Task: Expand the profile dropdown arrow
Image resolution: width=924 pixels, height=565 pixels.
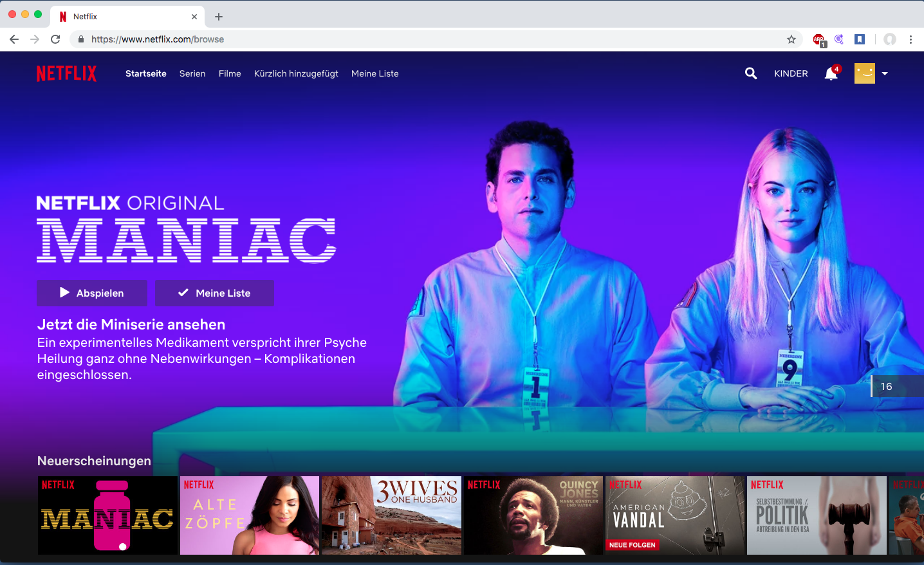Action: (x=885, y=73)
